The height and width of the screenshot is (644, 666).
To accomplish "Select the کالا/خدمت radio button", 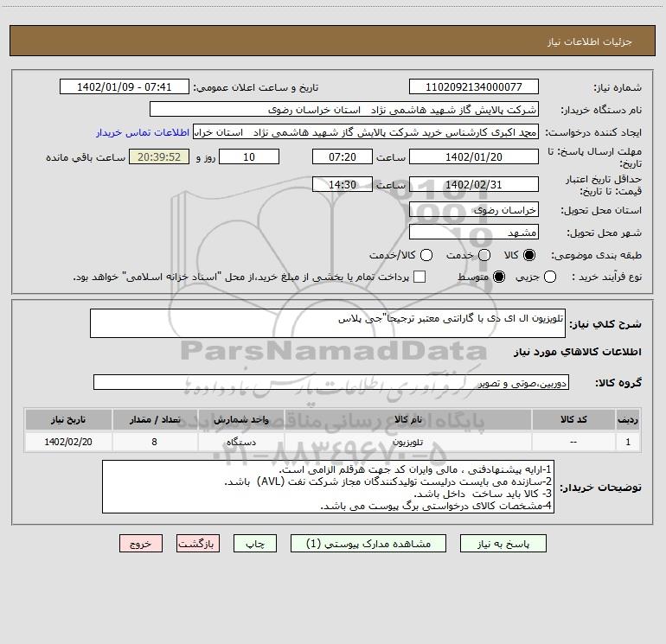I will point(426,255).
